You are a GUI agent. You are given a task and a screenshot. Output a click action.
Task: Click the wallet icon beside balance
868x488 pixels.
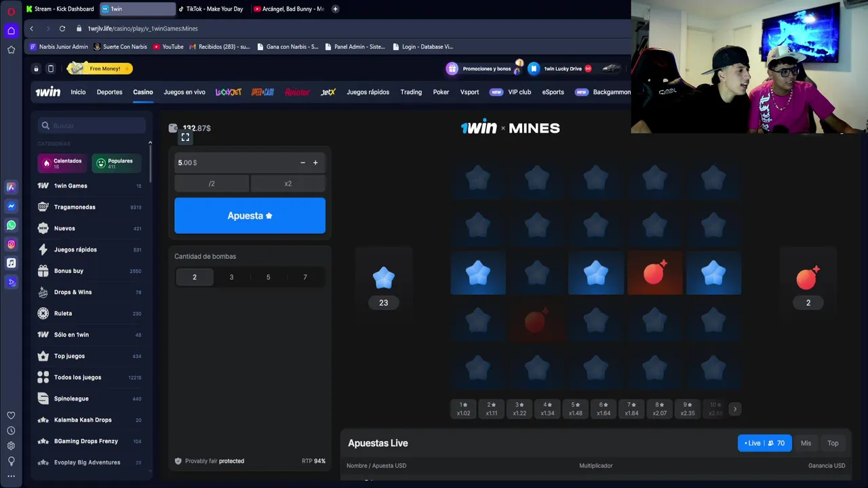click(173, 128)
